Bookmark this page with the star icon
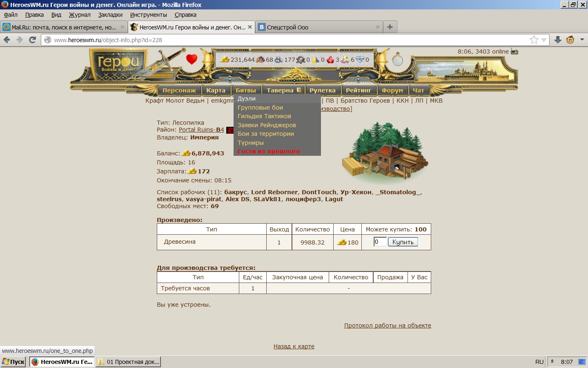 (534, 40)
